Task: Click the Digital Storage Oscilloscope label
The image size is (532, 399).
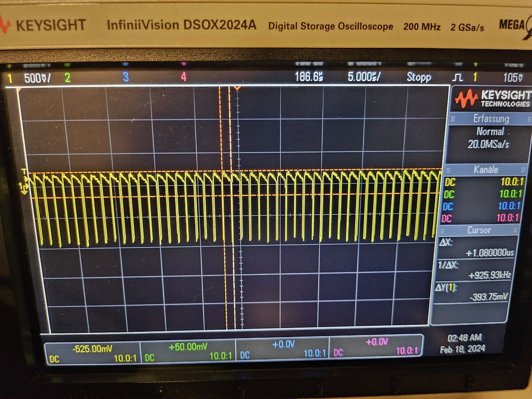Action: click(x=330, y=26)
